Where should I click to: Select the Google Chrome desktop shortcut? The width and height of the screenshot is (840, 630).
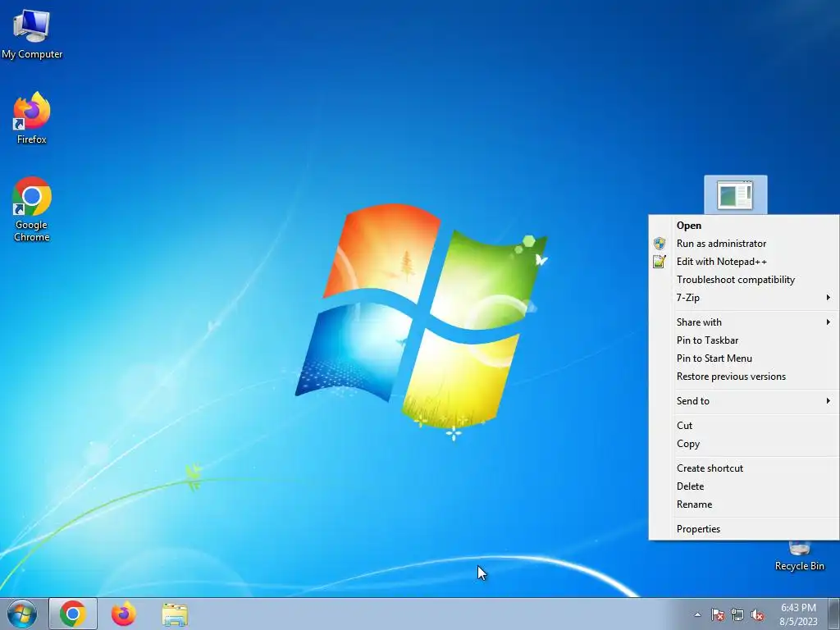pos(32,209)
